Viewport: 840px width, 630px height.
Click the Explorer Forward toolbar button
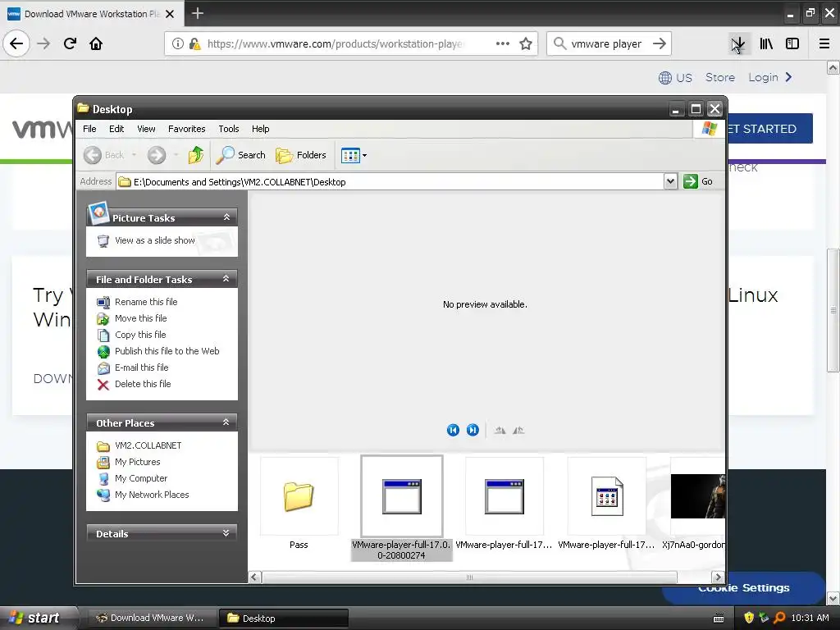(157, 155)
